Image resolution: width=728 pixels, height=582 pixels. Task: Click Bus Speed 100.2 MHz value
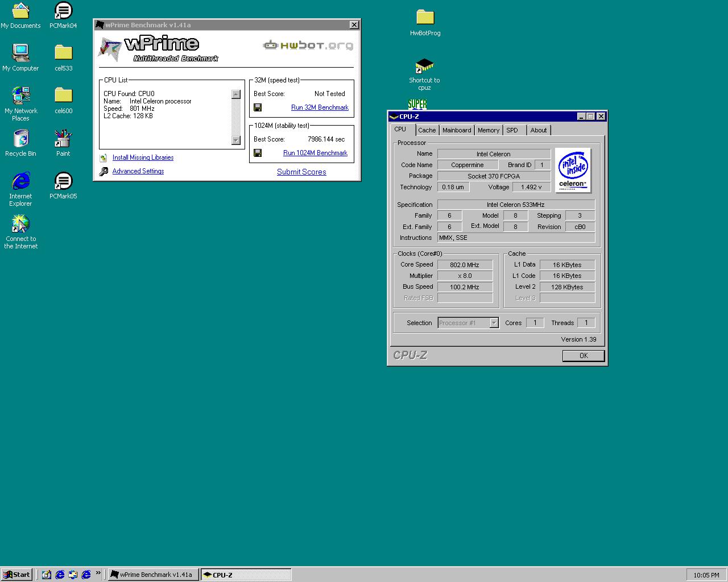click(465, 287)
